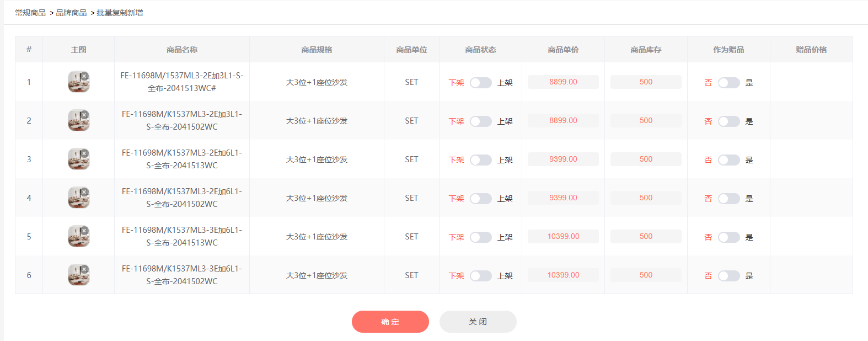Viewport: 868px width, 341px height.
Task: Turn on the gift toggle for row 5
Action: 728,237
